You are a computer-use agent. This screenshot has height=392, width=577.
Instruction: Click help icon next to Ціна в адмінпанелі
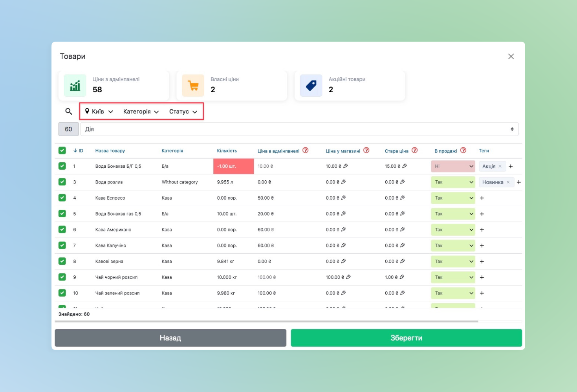click(305, 150)
